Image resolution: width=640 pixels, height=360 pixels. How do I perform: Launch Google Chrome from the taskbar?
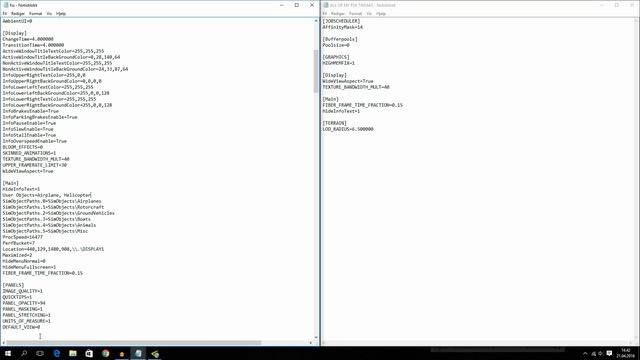coord(106,353)
